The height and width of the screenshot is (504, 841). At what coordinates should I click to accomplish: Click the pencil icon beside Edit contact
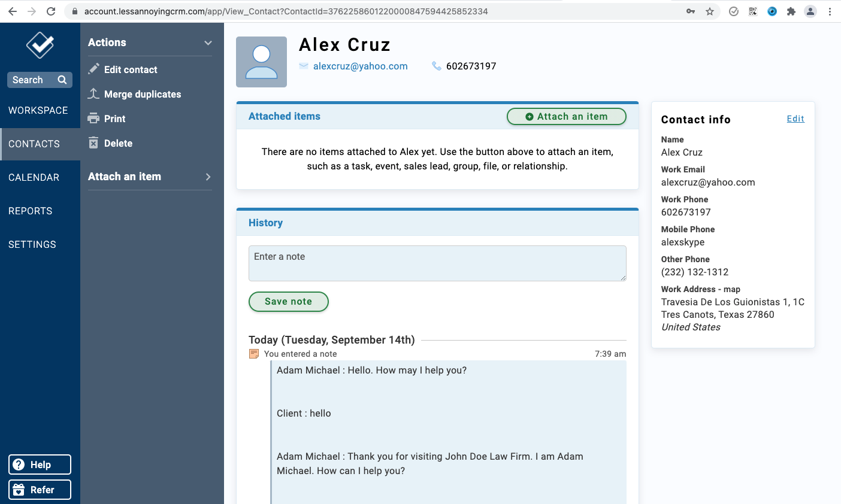(x=93, y=69)
